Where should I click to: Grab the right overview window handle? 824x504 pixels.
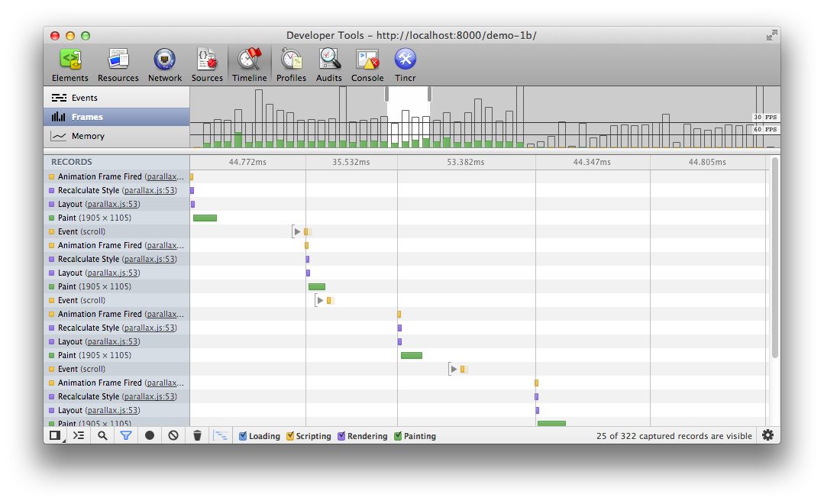[429, 94]
